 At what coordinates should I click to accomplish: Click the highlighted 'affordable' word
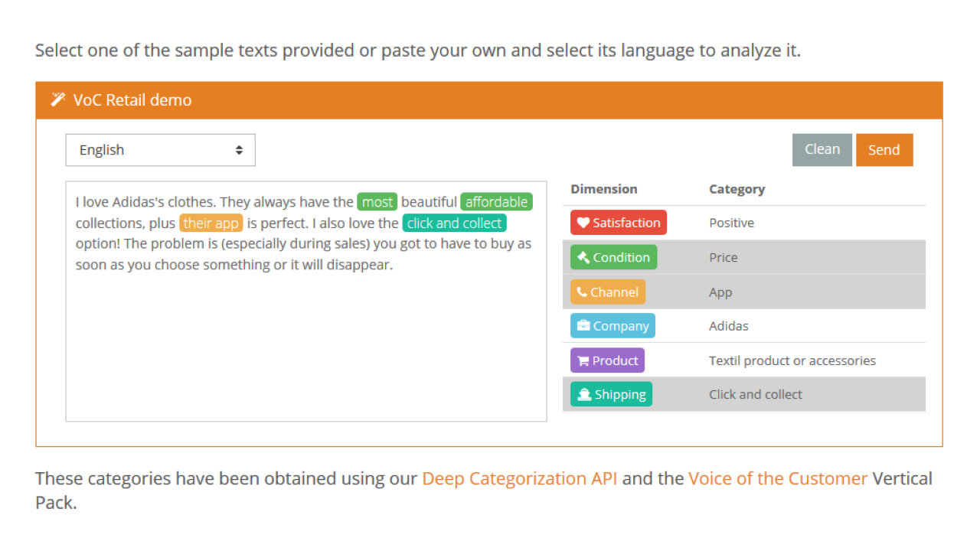[x=496, y=202]
